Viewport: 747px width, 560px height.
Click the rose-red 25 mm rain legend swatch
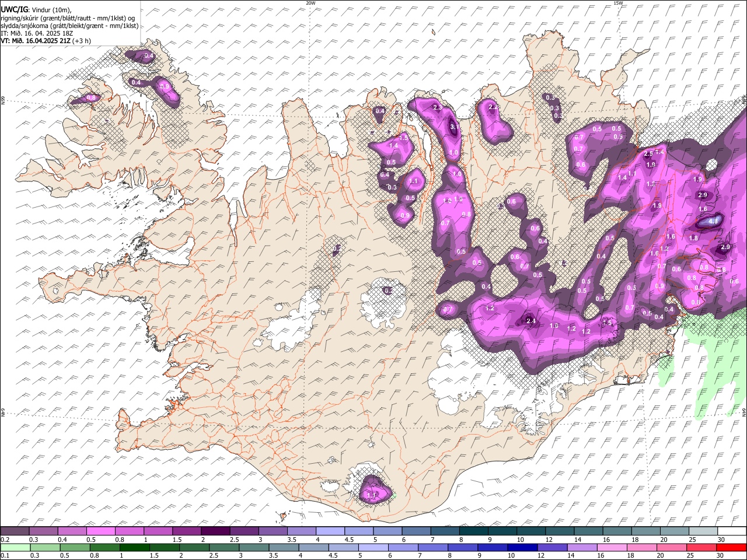(x=701, y=547)
